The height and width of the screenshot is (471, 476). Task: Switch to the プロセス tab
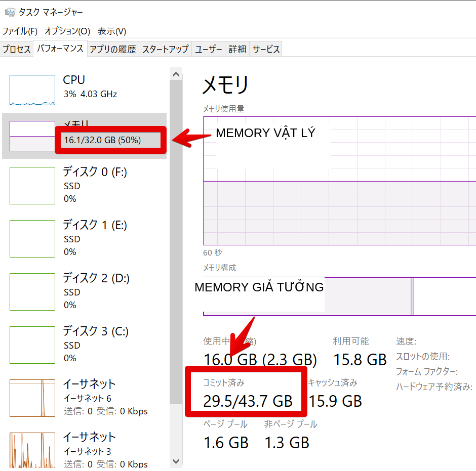point(17,49)
